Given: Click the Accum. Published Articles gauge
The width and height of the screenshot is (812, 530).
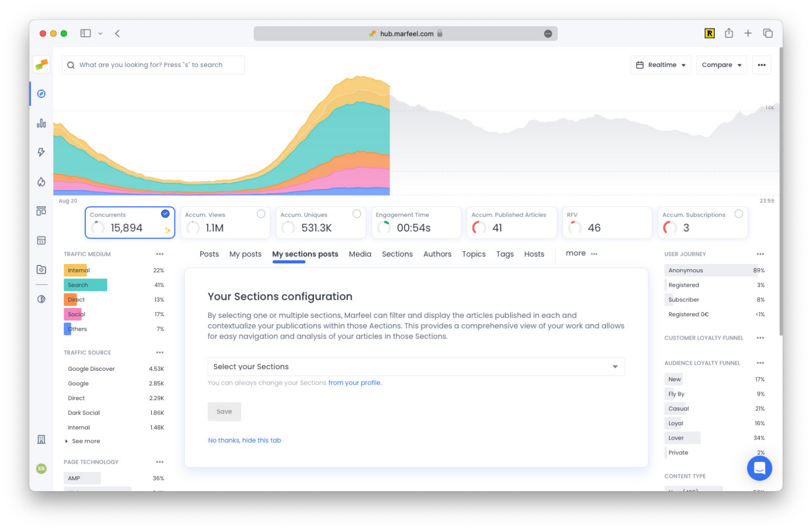Looking at the screenshot, I should [479, 227].
